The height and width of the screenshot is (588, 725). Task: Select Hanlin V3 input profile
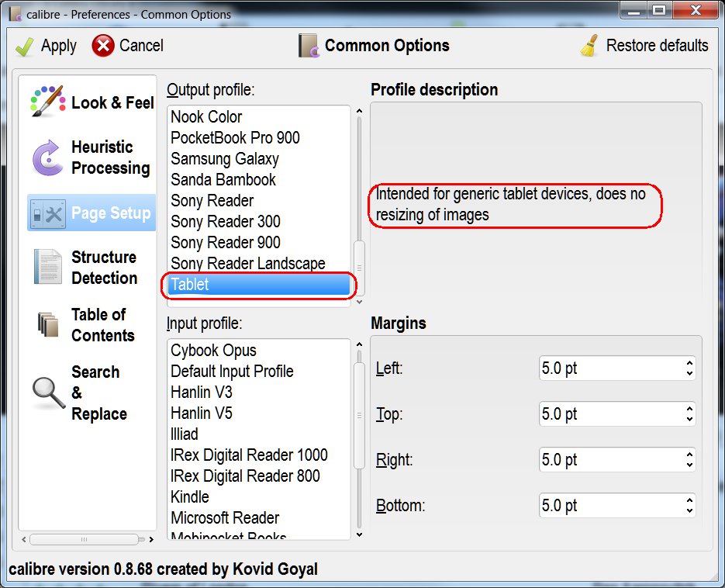tap(259, 392)
